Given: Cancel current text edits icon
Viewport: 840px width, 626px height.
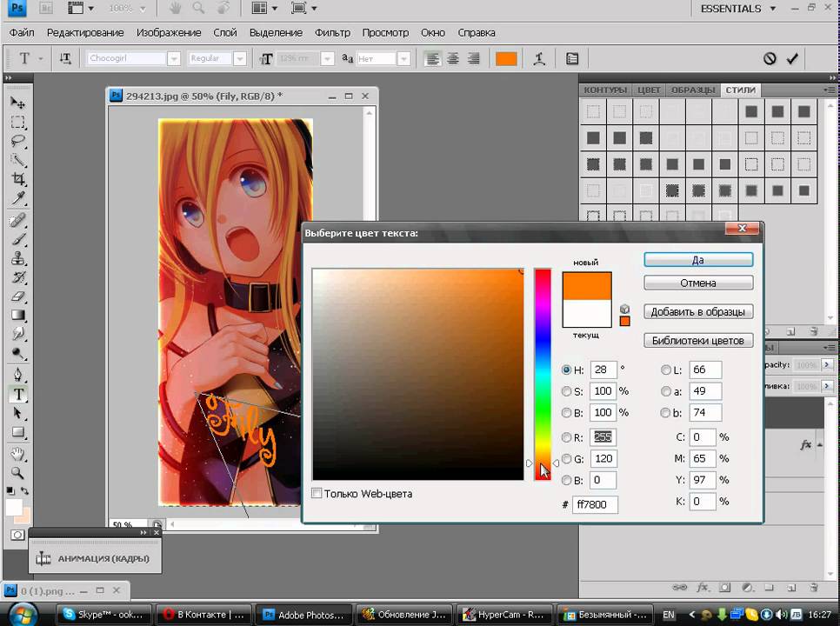Looking at the screenshot, I should [x=770, y=58].
